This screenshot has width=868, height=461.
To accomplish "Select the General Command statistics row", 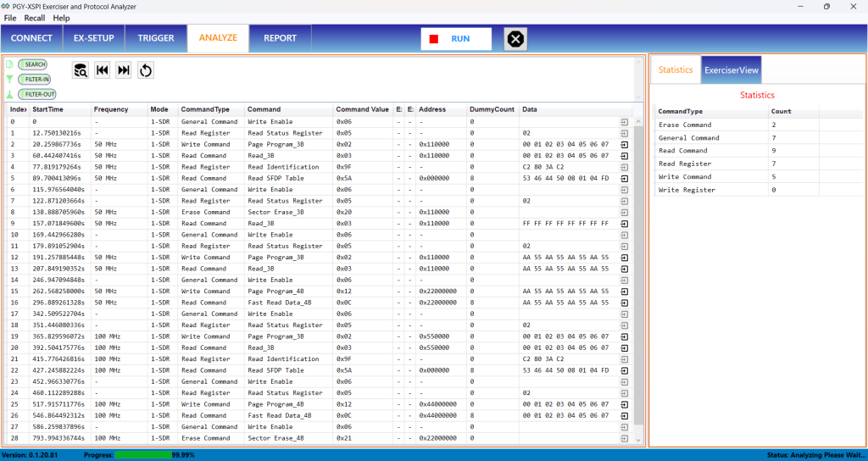I will tap(757, 138).
